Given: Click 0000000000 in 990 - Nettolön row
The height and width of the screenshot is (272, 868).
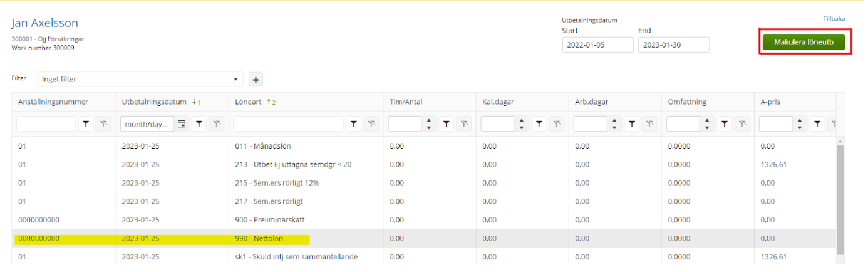Looking at the screenshot, I should [x=39, y=239].
